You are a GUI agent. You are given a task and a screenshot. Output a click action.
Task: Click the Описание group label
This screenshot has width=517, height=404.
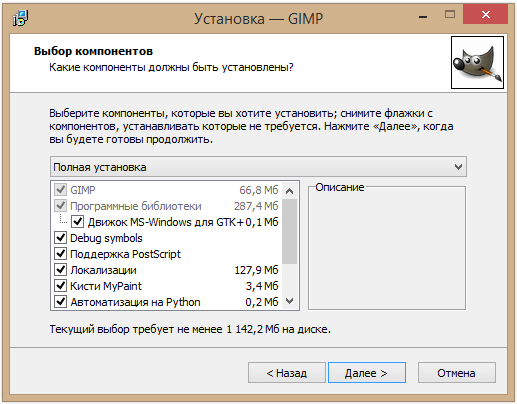click(340, 187)
